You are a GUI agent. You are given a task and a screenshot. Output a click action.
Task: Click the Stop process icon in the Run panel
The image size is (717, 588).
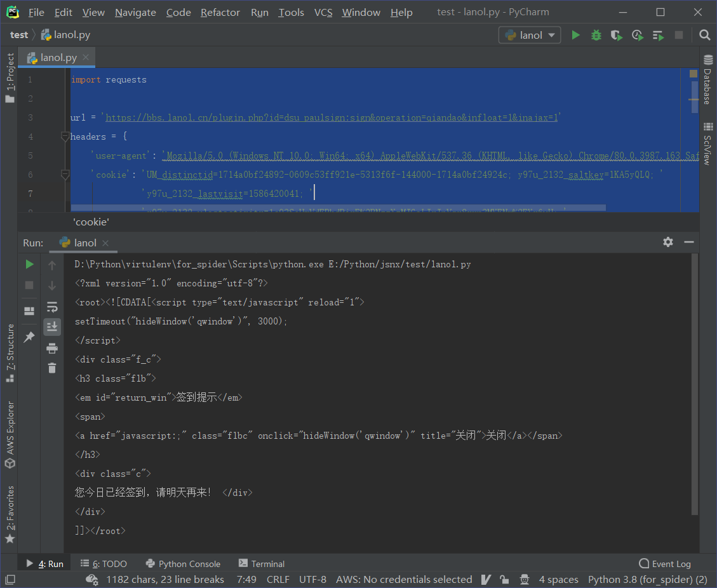tap(29, 285)
